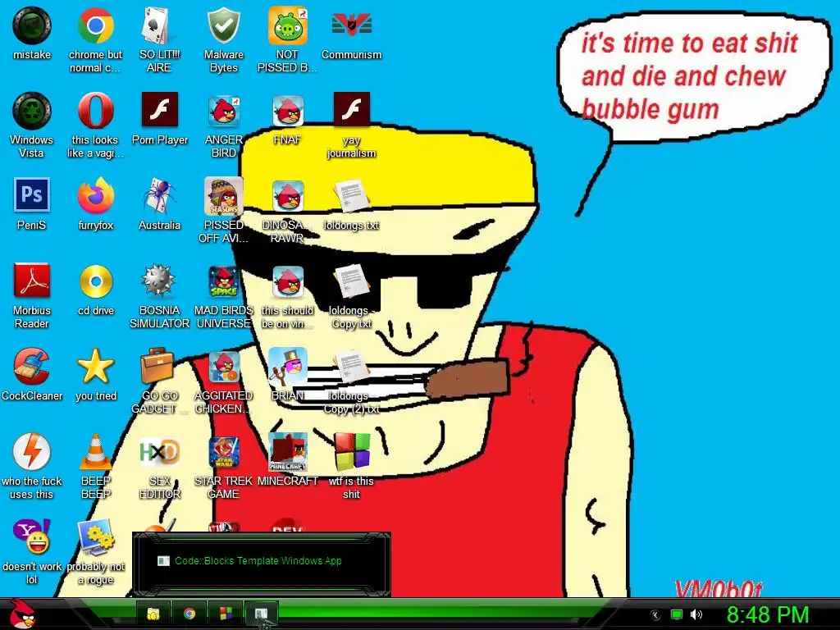
Task: Open the 'Porn Player' Flash icon
Action: [x=160, y=110]
